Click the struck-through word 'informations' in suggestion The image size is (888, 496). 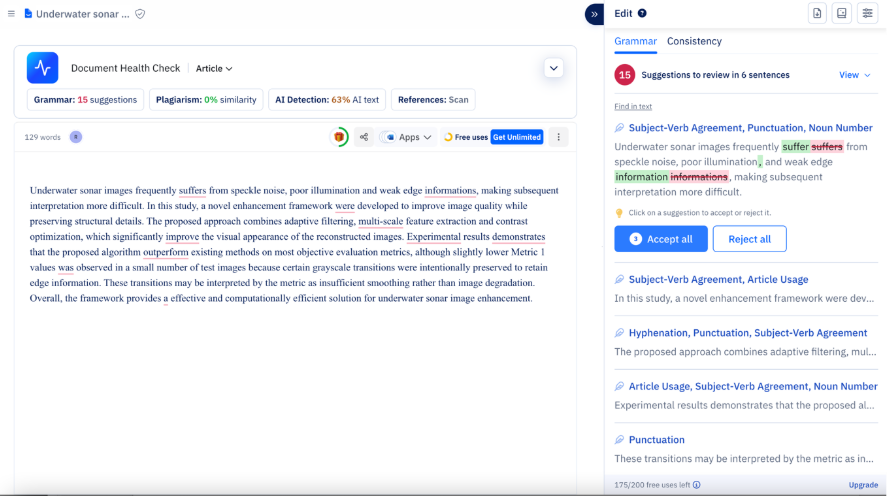point(699,177)
